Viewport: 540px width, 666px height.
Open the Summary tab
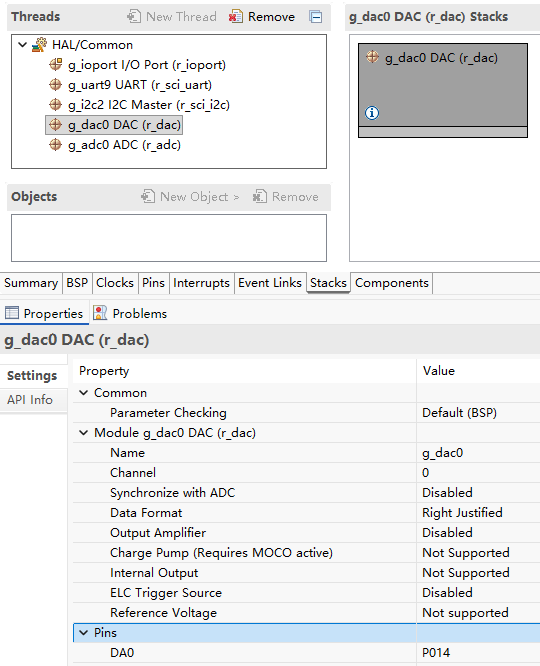(31, 283)
